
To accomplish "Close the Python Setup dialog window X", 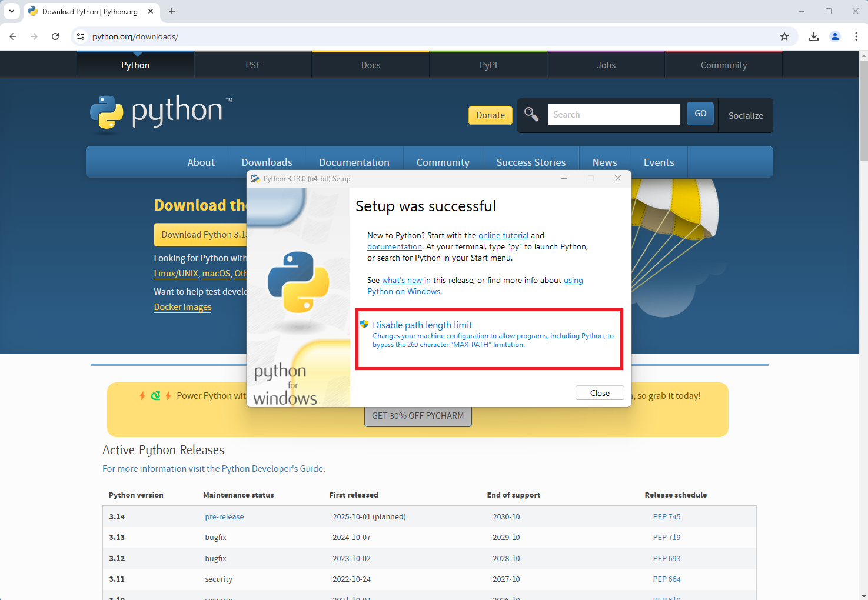I will coord(618,178).
